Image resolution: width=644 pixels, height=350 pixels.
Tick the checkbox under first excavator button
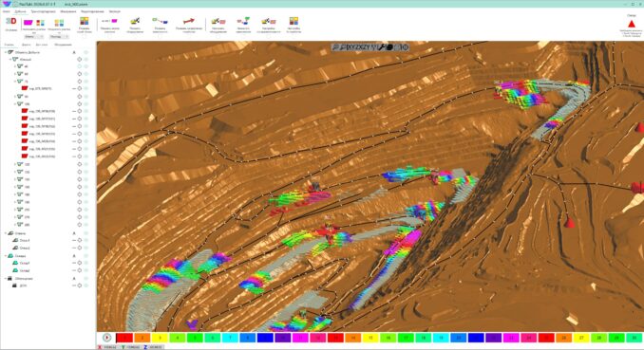135,36
